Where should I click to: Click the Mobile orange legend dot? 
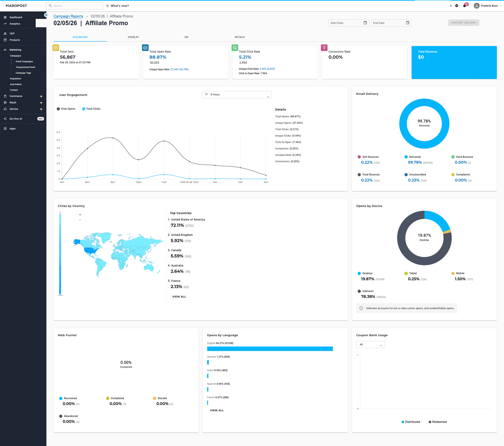click(453, 274)
